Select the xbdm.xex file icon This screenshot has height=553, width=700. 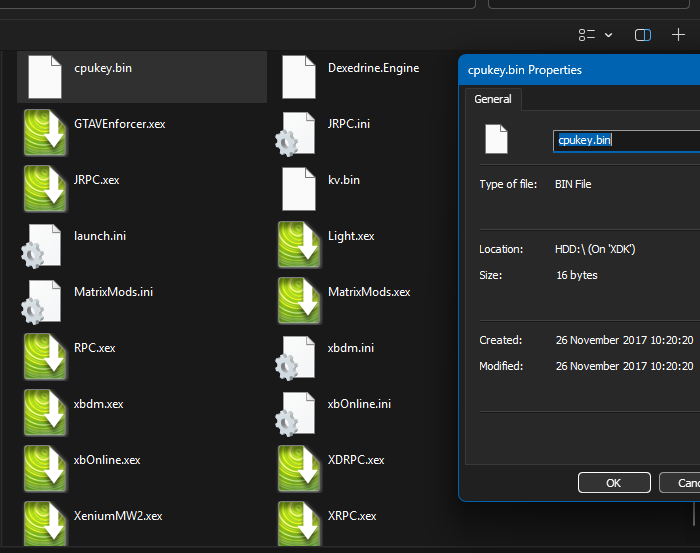[x=45, y=412]
